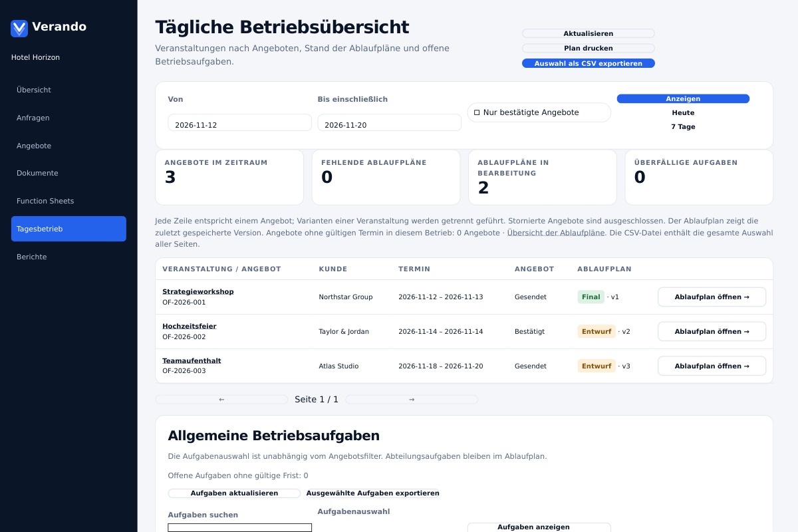Open Berichte in the sidebar
Viewport: 798px width, 532px height.
68,257
